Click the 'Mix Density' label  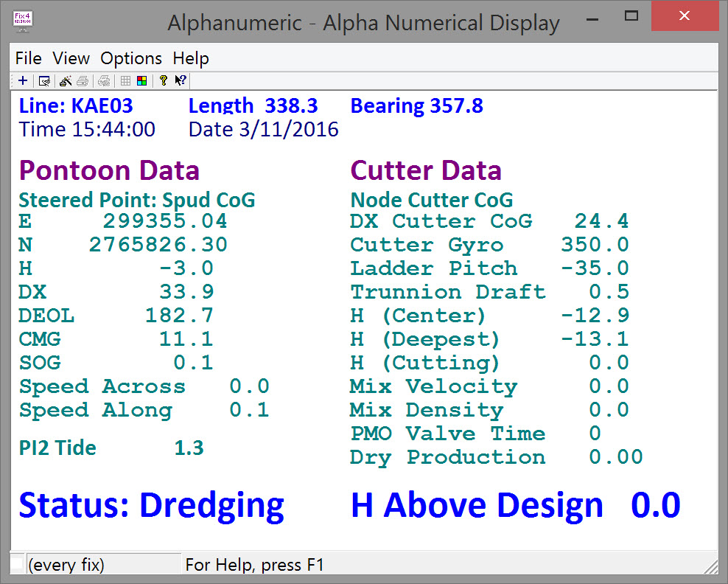coord(427,411)
